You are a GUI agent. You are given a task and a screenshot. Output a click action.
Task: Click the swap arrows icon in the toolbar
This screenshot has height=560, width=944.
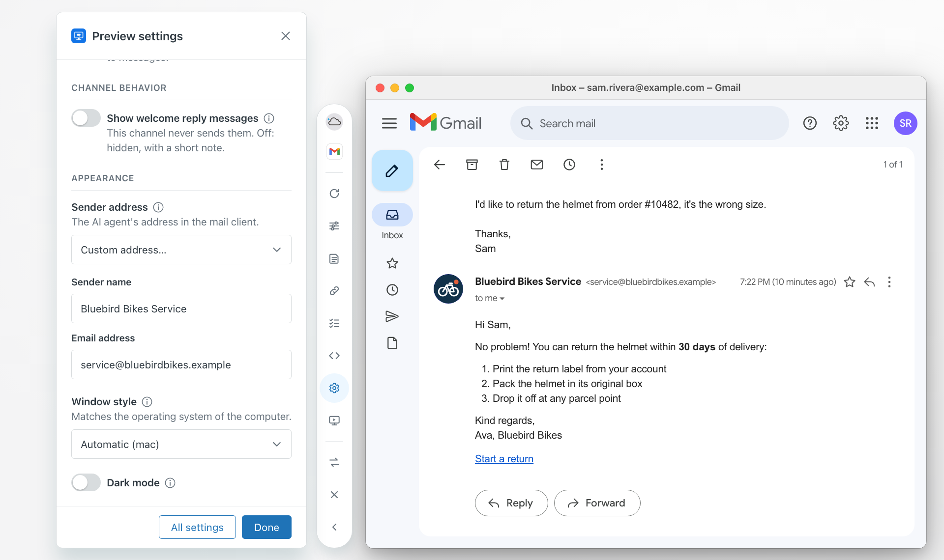pyautogui.click(x=334, y=462)
